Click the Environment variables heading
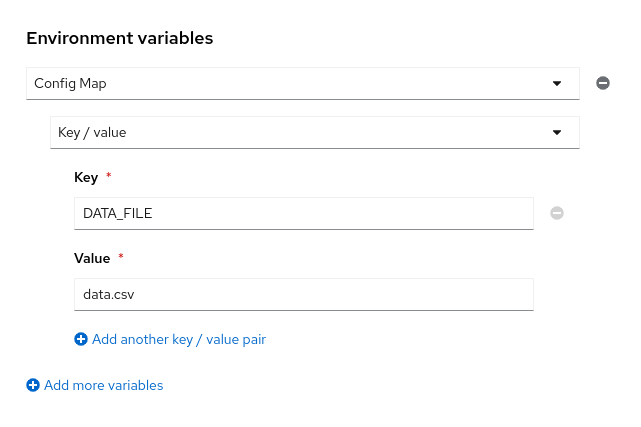The height and width of the screenshot is (427, 641). pyautogui.click(x=119, y=38)
